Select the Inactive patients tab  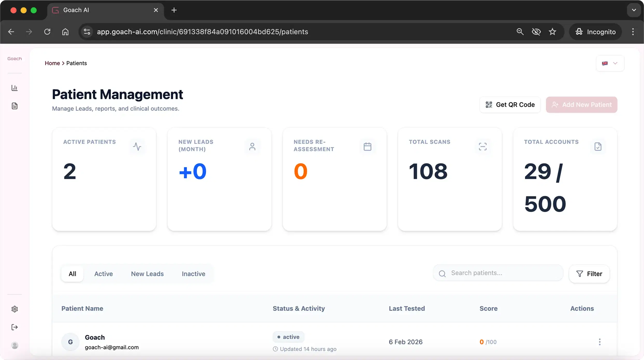193,274
